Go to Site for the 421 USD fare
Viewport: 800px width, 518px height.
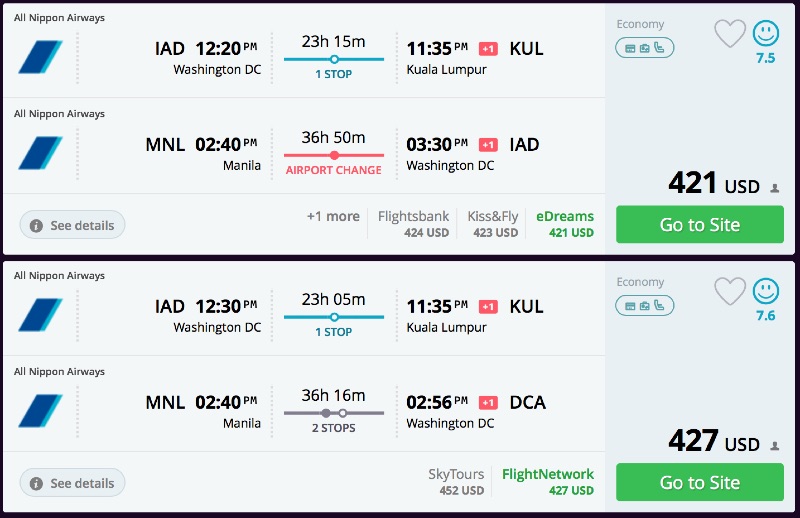point(698,225)
